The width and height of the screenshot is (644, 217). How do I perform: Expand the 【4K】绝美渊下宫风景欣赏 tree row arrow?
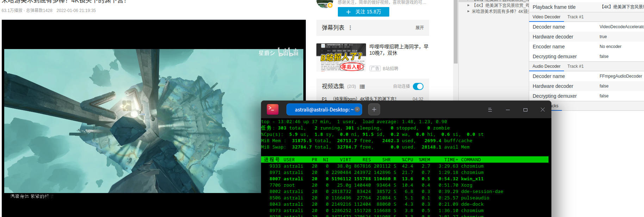tap(469, 5)
